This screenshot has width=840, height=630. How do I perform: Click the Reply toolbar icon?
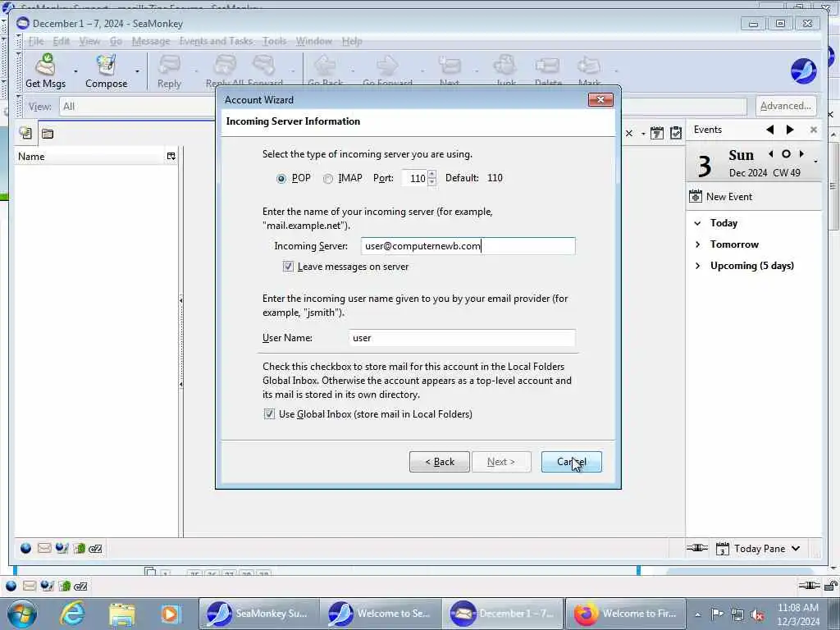coord(169,66)
